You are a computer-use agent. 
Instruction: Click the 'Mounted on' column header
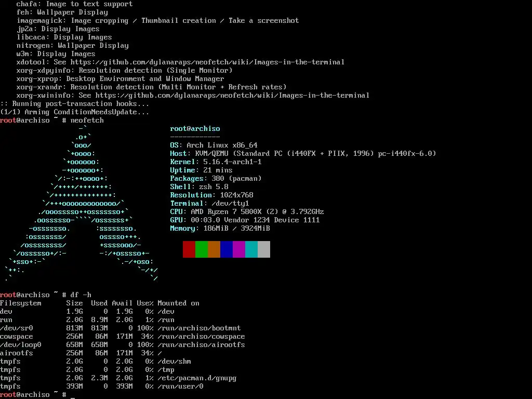[x=179, y=303]
